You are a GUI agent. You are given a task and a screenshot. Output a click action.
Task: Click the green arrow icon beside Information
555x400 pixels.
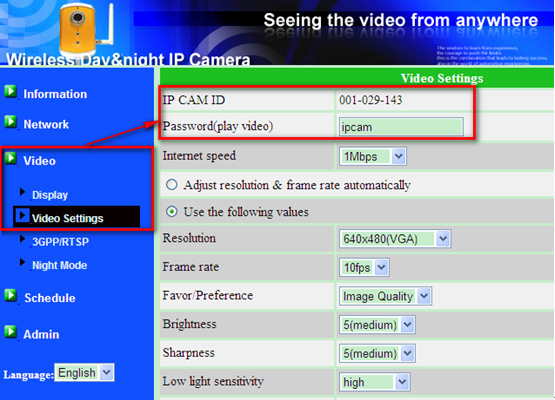(11, 92)
